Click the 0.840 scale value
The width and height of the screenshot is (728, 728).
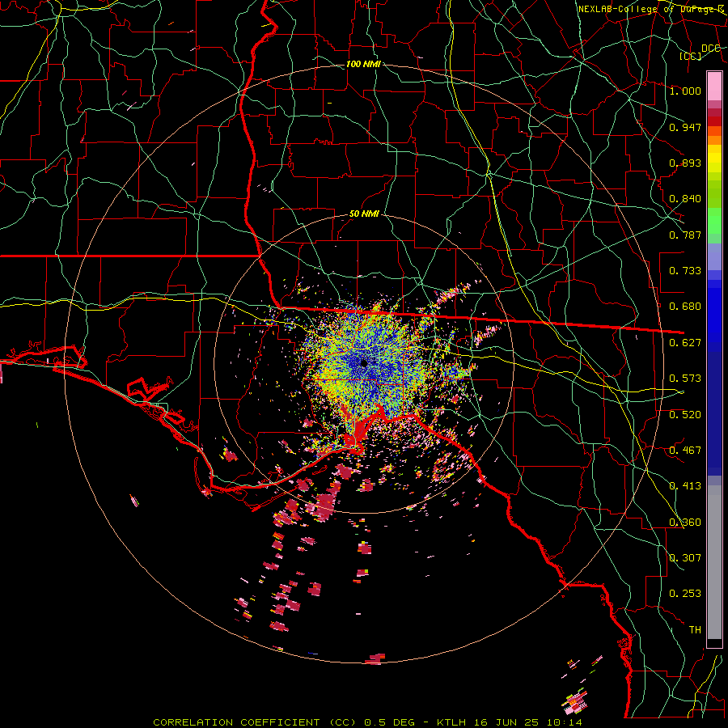[685, 199]
